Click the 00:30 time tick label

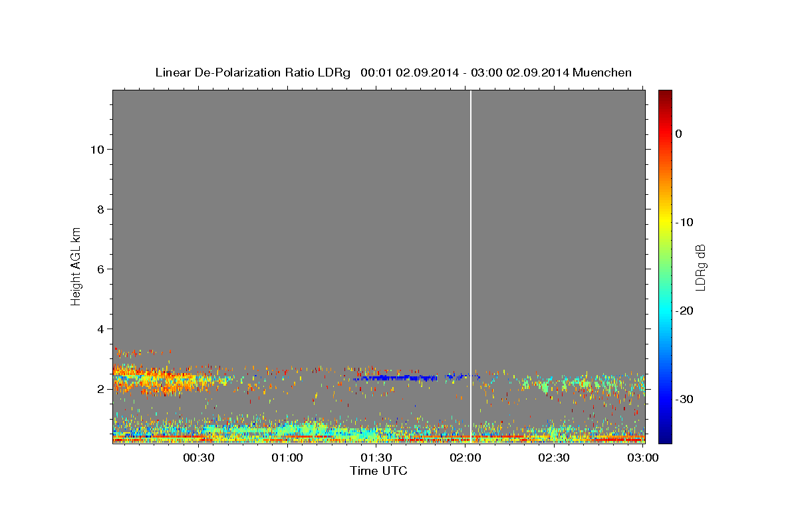tap(198, 458)
